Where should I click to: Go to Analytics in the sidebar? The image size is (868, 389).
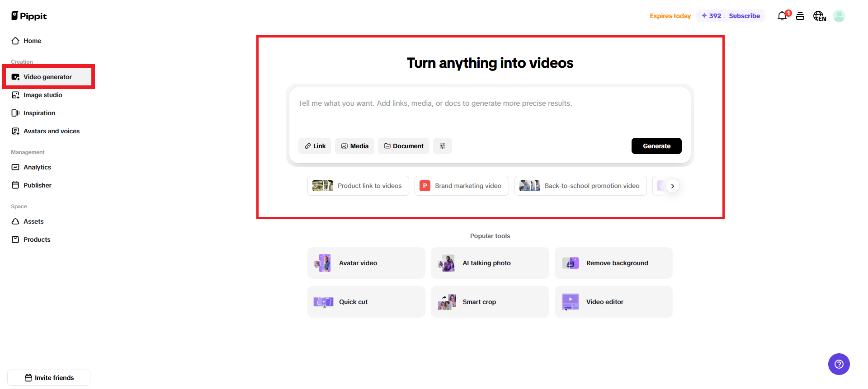[x=37, y=167]
